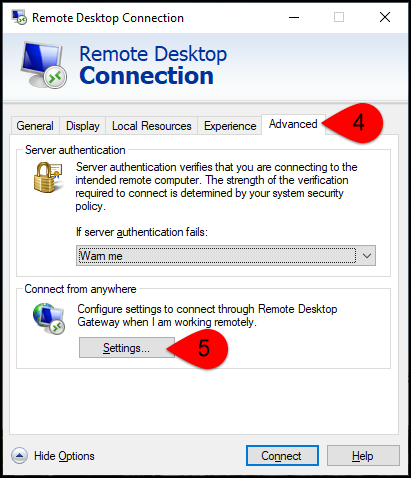Click the Help button
The image size is (411, 478).
tap(363, 456)
